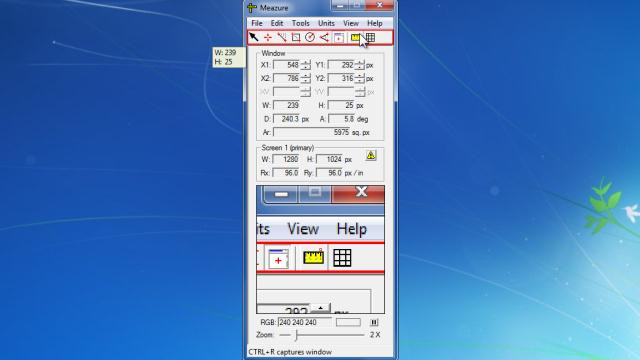
Task: Select the Cursor arrow tool
Action: [x=254, y=38]
